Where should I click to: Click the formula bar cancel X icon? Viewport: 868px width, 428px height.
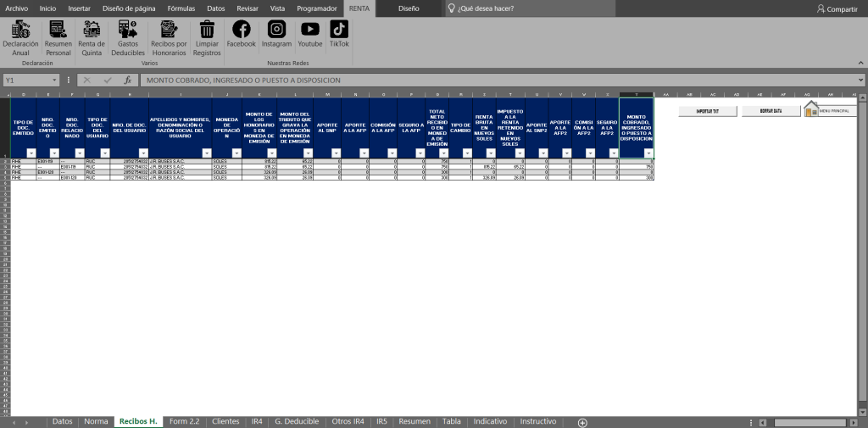click(x=87, y=80)
